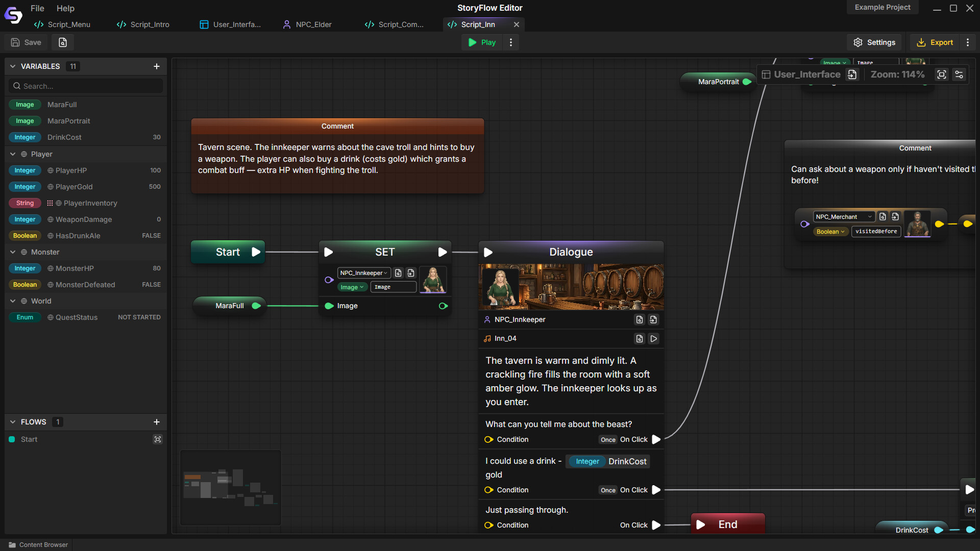Click the zoom-to-fit icon beside the zoom indicator

[x=942, y=74]
